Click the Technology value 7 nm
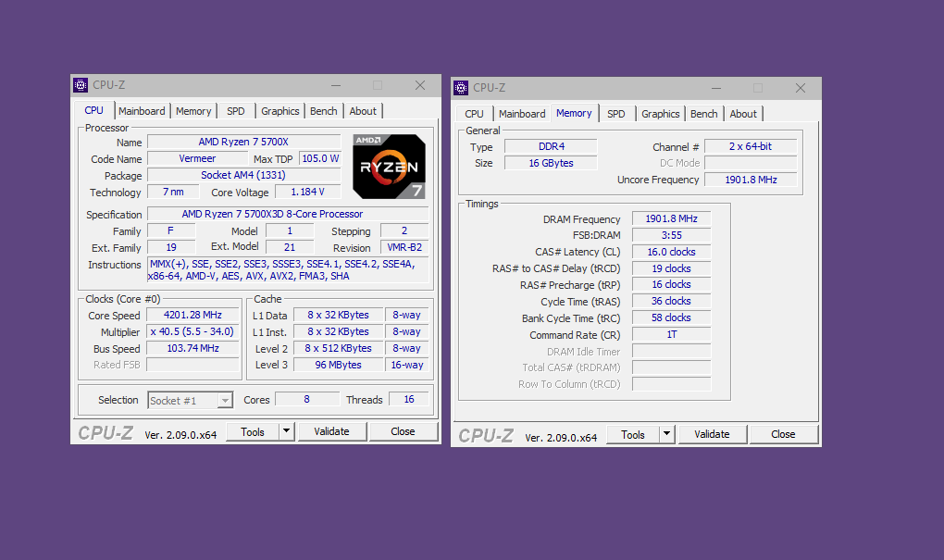This screenshot has width=944, height=560. coord(173,192)
